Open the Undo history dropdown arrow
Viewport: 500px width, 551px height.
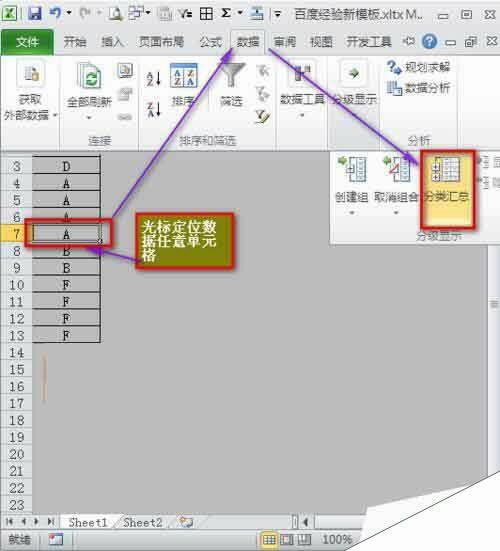pyautogui.click(x=69, y=13)
